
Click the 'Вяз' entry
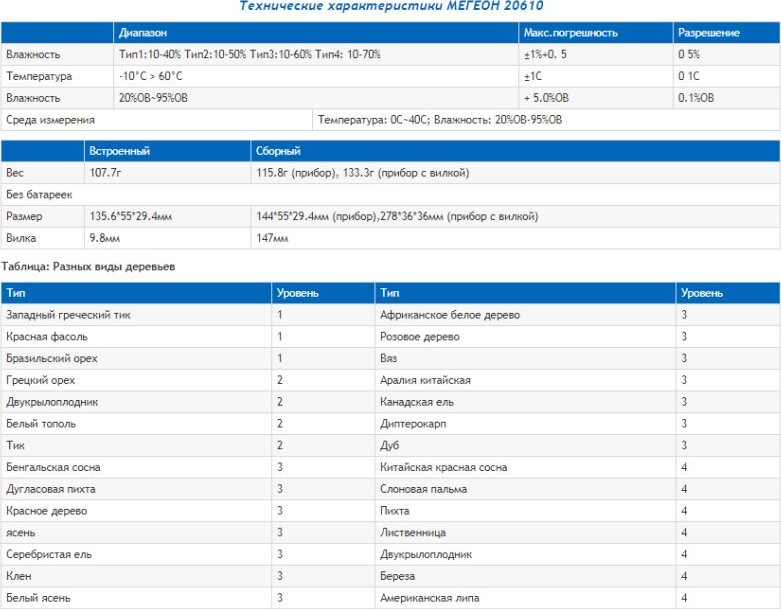[x=389, y=359]
